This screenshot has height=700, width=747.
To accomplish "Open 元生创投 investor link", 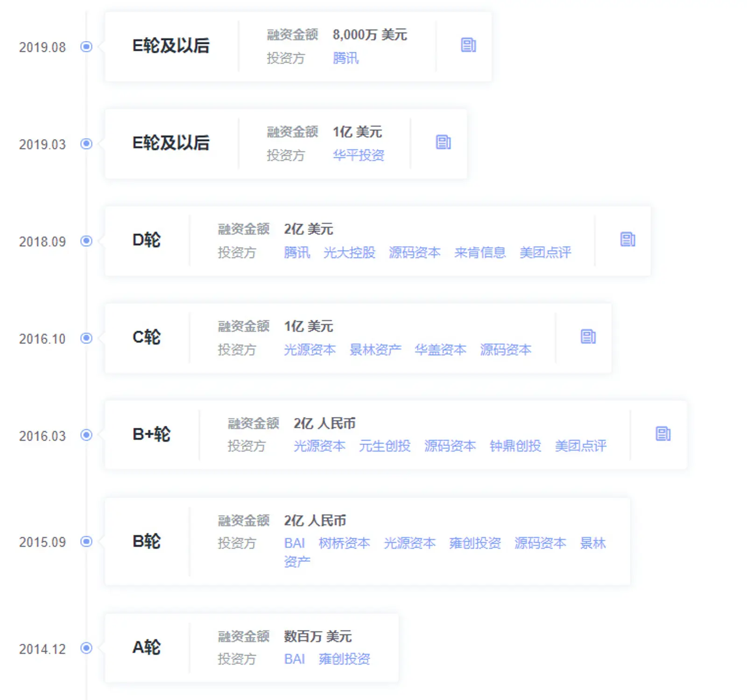I will [385, 446].
